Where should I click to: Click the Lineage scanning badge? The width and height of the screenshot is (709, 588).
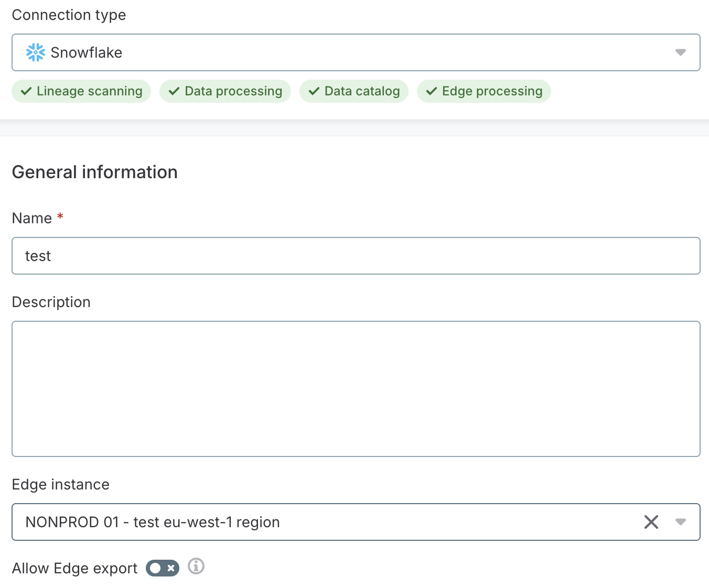coord(81,91)
